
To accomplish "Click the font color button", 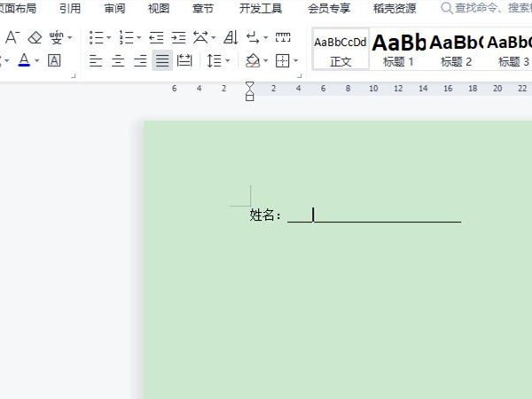I will [x=23, y=60].
